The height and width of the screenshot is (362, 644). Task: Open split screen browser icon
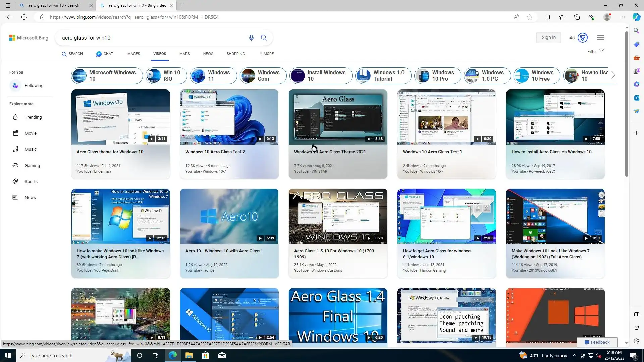(x=547, y=17)
